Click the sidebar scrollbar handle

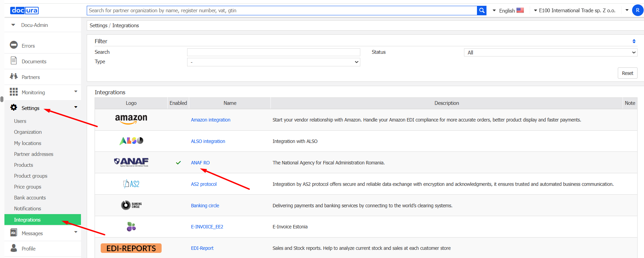pos(2,99)
